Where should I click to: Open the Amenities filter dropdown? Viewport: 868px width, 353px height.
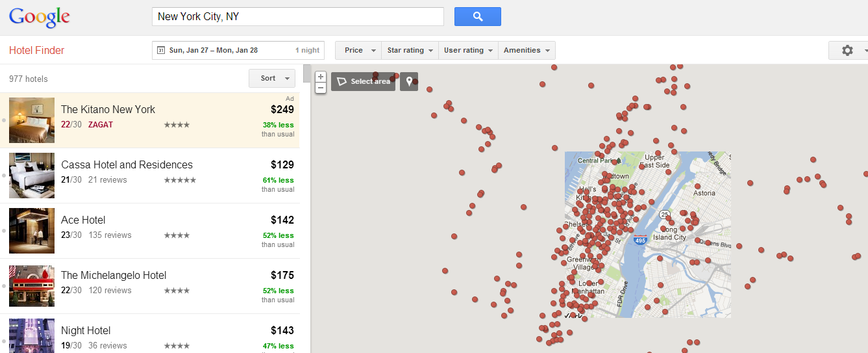click(527, 50)
